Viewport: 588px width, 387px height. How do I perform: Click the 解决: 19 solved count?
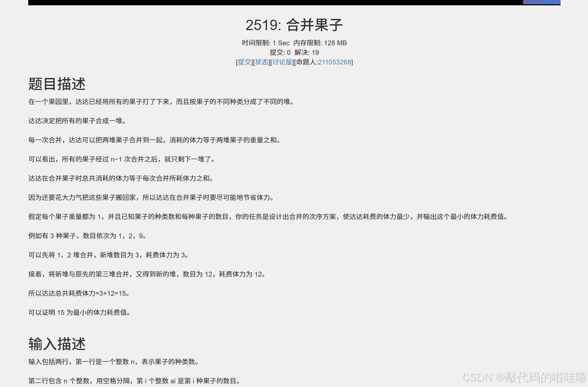point(307,52)
